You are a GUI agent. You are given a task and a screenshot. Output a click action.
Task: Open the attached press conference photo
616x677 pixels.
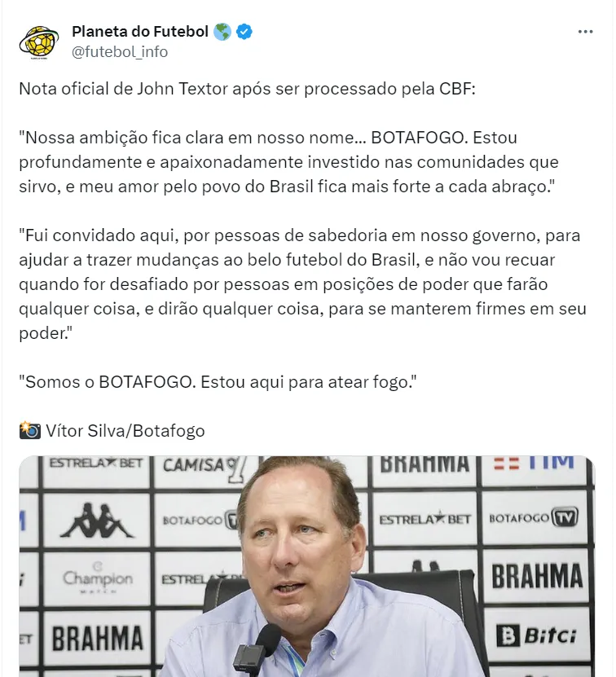(307, 566)
